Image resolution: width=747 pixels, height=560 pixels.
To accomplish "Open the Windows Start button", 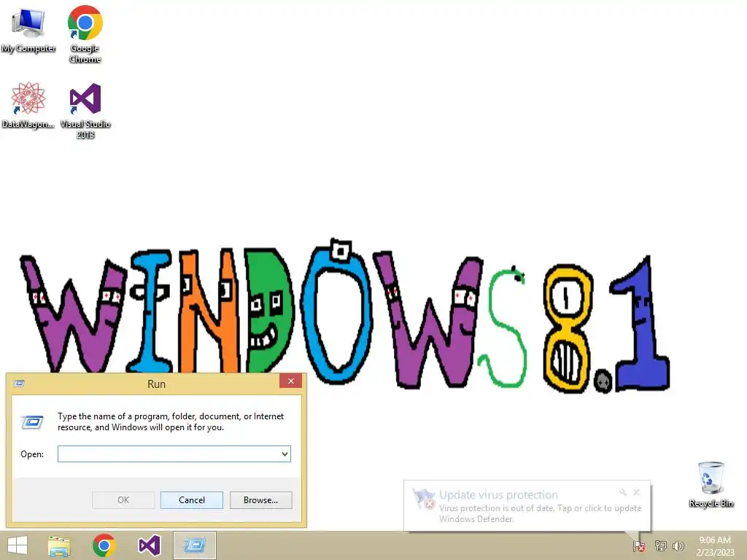I will [x=18, y=545].
